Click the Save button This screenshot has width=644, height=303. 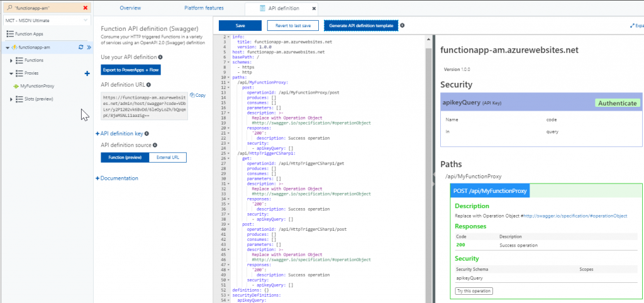(x=240, y=25)
